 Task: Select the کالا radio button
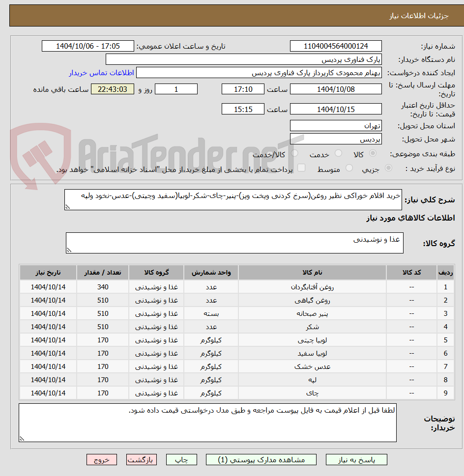click(x=373, y=153)
